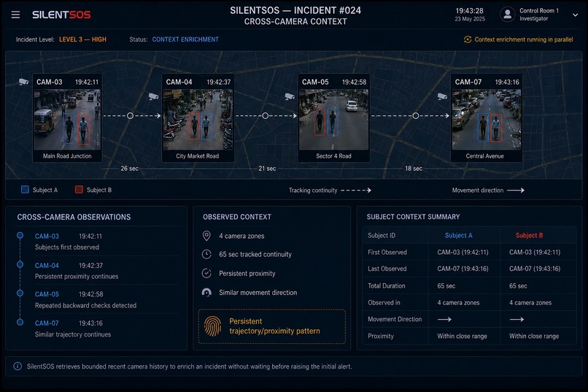The height and width of the screenshot is (392, 588).
Task: Click the 26 sec interval label
Action: tap(129, 169)
